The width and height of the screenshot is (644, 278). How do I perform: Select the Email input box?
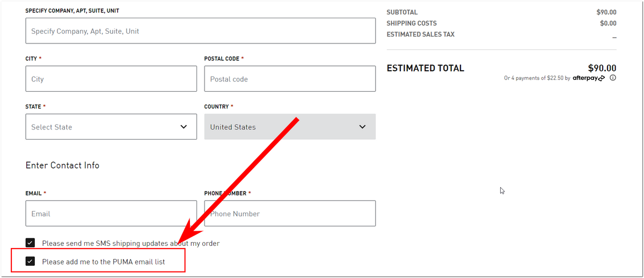pos(111,214)
